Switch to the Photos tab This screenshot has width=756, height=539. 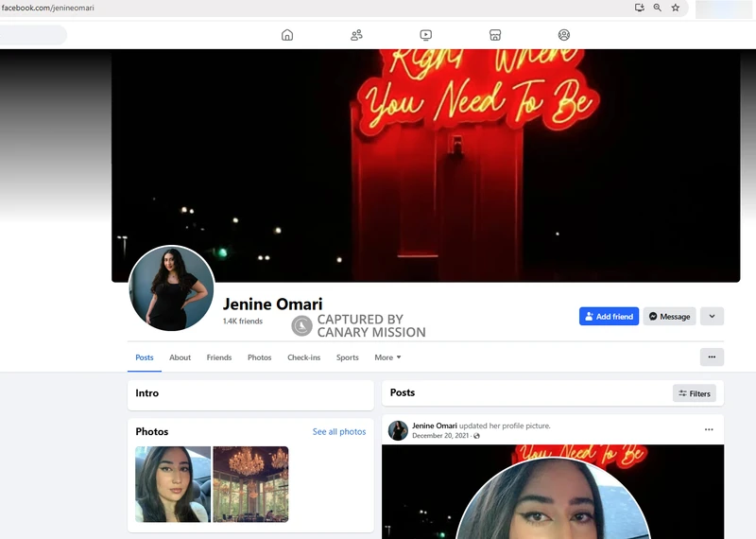click(x=259, y=357)
